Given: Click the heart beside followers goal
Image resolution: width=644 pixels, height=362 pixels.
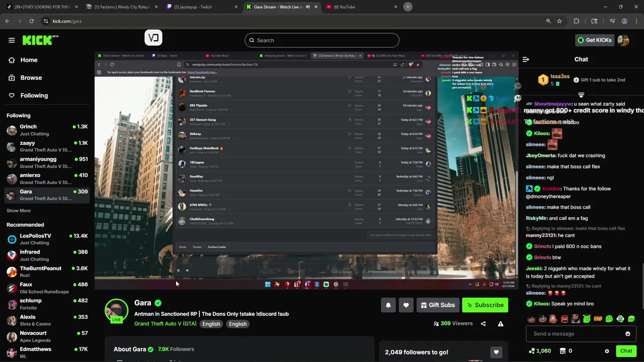Looking at the screenshot, I should 496,352.
